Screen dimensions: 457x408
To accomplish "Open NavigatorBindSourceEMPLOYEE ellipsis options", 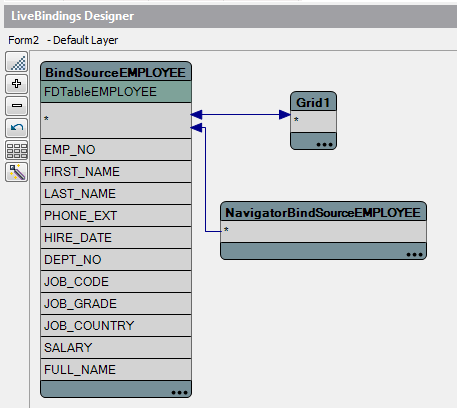I will click(414, 254).
